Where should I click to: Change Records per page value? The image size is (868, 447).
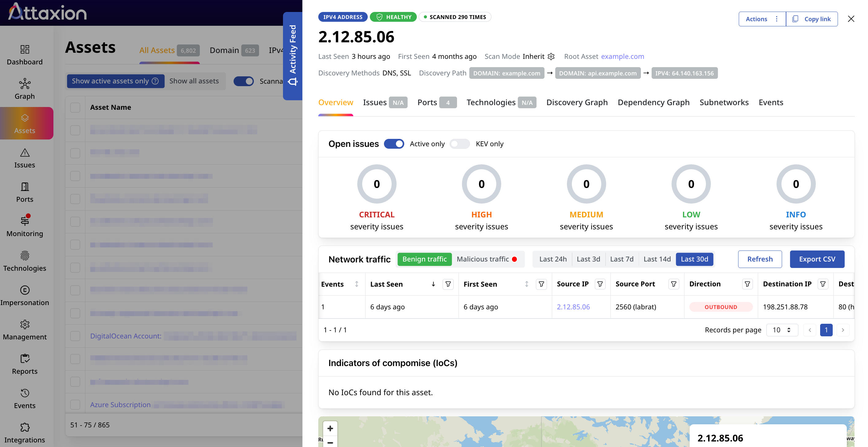(x=782, y=330)
